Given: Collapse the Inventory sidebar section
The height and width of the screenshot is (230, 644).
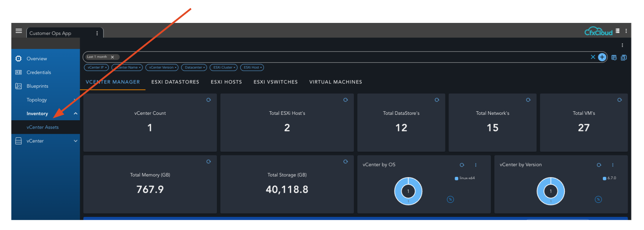Looking at the screenshot, I should click(75, 114).
